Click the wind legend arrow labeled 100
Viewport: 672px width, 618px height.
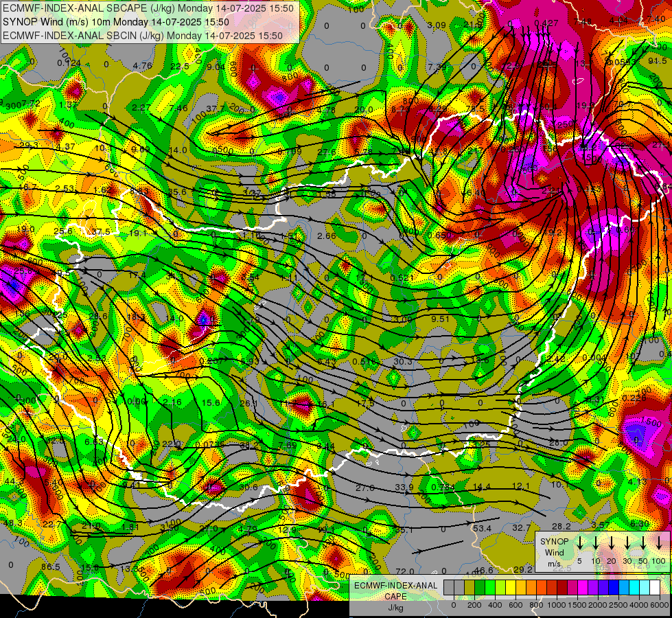[659, 543]
